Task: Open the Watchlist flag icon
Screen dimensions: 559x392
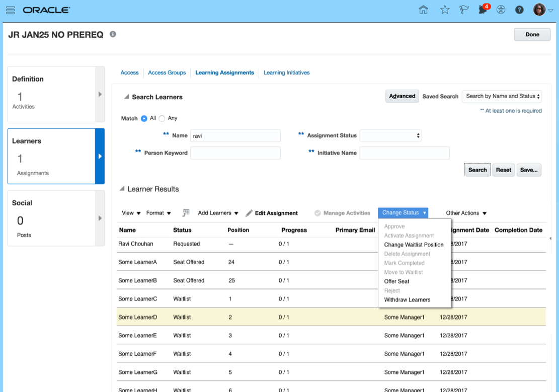Action: pyautogui.click(x=464, y=10)
